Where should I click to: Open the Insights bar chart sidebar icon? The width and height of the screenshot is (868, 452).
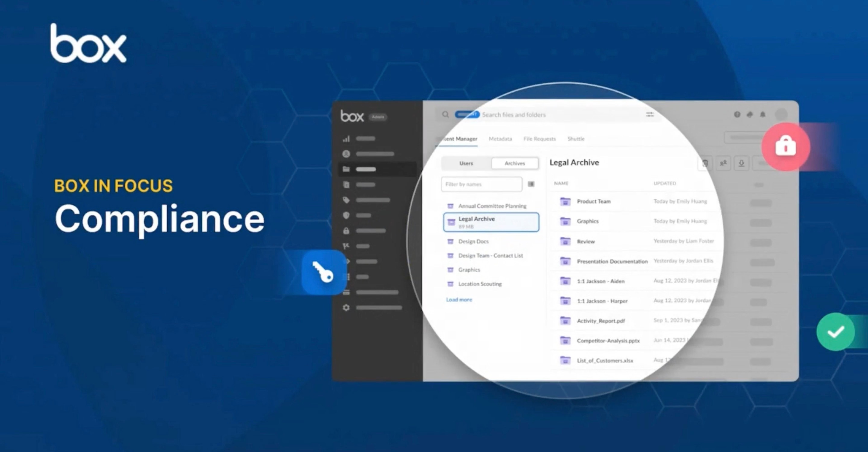click(x=346, y=139)
